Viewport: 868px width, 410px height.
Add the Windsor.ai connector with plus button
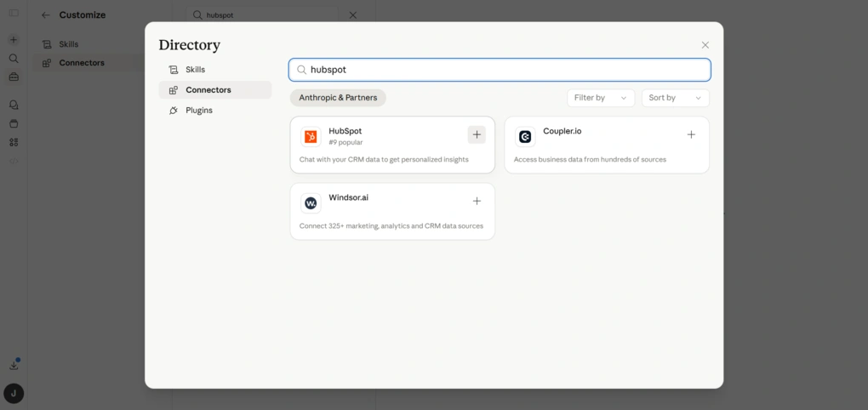point(477,201)
